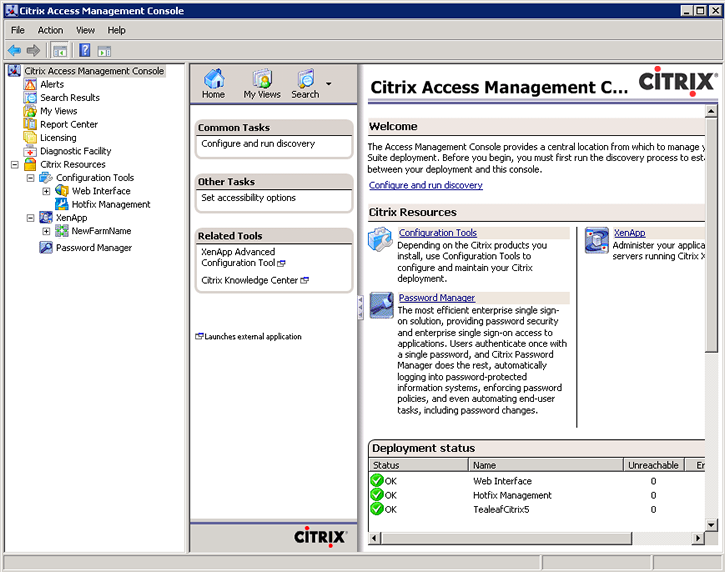Open the Configuration Tools hyperlink
The height and width of the screenshot is (572, 725).
438,233
